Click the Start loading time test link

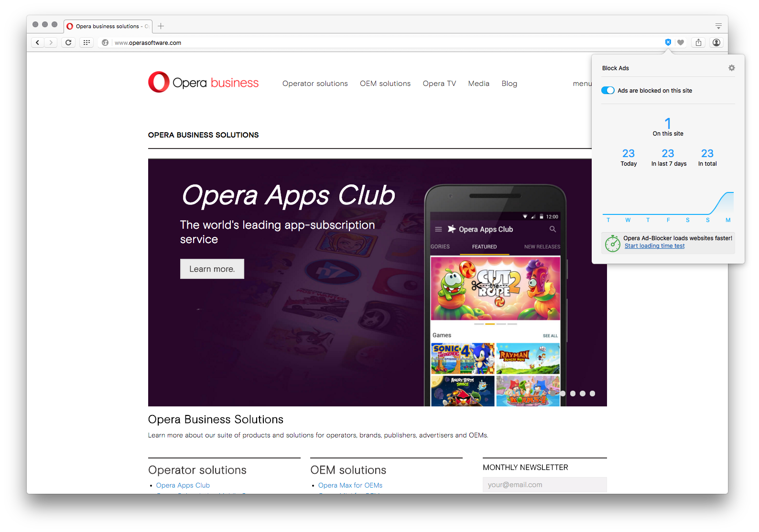click(654, 246)
